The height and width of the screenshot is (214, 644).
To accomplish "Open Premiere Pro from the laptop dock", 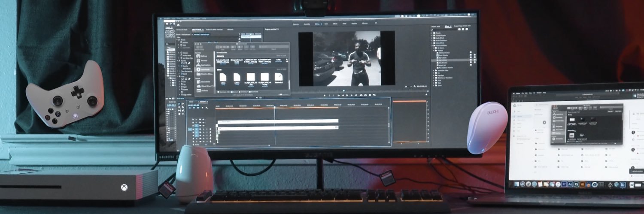I will [564, 184].
